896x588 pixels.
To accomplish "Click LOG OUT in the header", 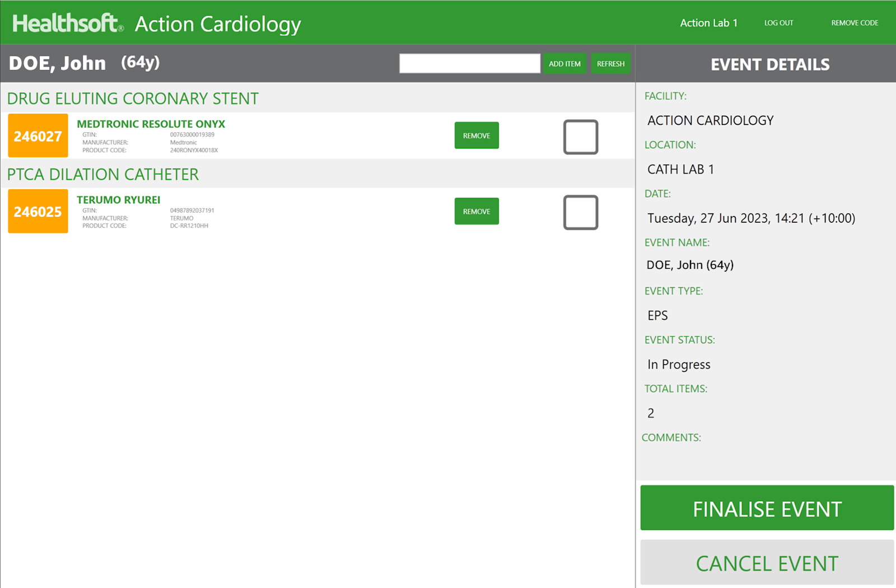I will click(x=778, y=23).
